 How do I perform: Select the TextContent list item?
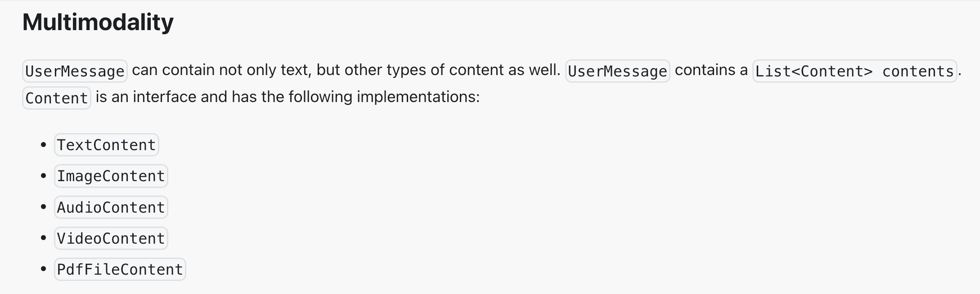click(x=106, y=145)
